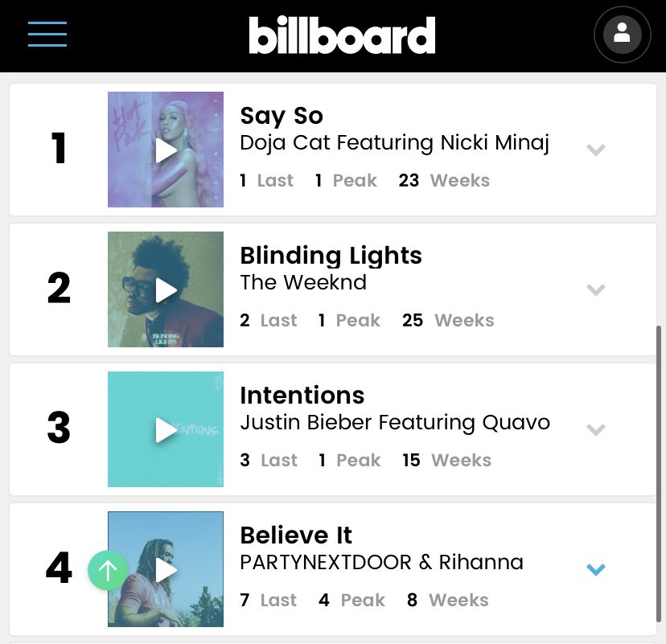Open the Believe It song title

[296, 535]
